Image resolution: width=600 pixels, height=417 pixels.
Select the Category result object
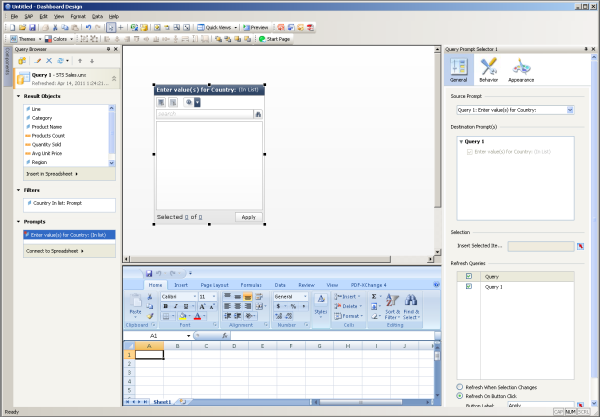click(x=42, y=118)
